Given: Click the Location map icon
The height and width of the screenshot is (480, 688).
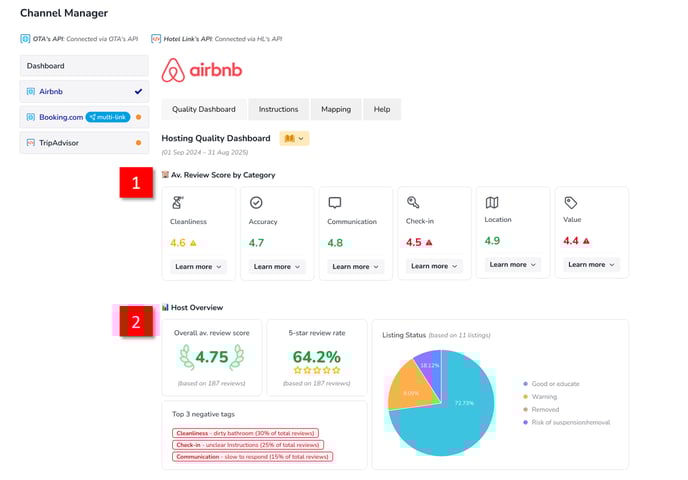Looking at the screenshot, I should click(492, 203).
